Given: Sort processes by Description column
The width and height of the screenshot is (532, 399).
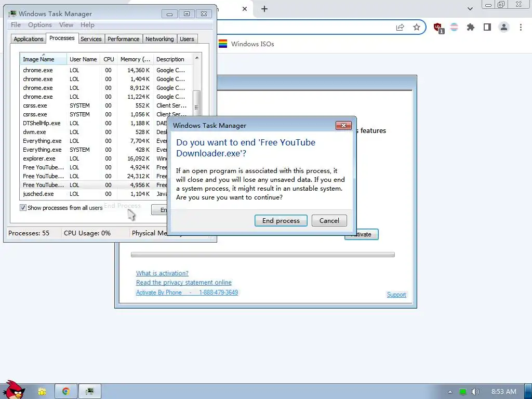Looking at the screenshot, I should tap(172, 59).
